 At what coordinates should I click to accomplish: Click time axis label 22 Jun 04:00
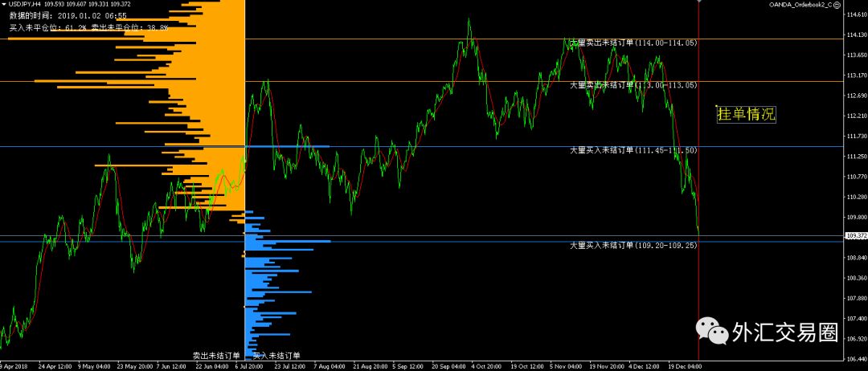coord(211,366)
